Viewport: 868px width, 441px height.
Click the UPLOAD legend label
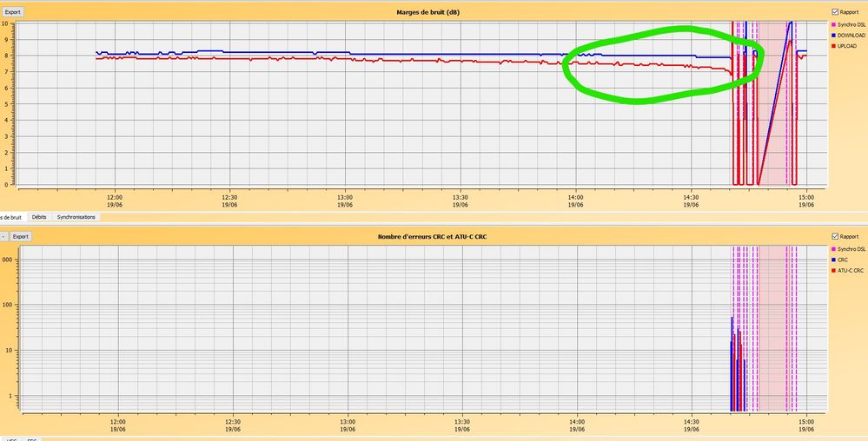(x=847, y=46)
